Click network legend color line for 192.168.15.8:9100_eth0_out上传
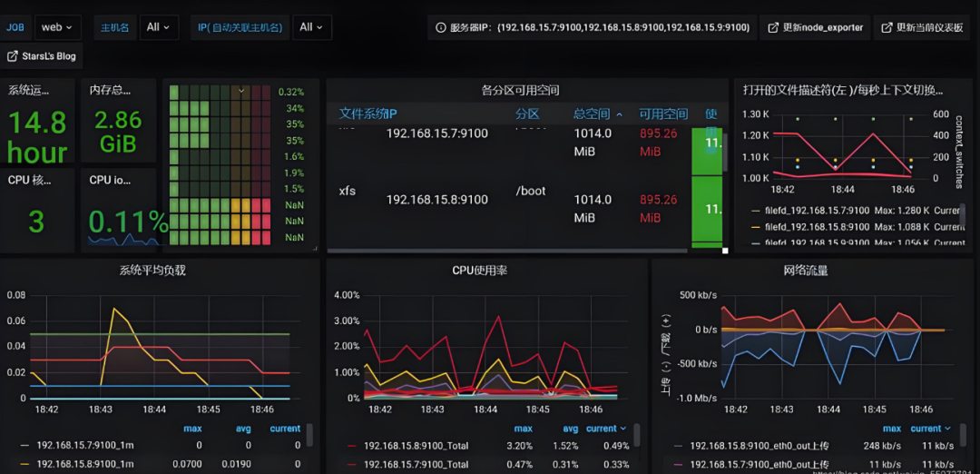Viewport: 980px width, 474px height. point(678,446)
